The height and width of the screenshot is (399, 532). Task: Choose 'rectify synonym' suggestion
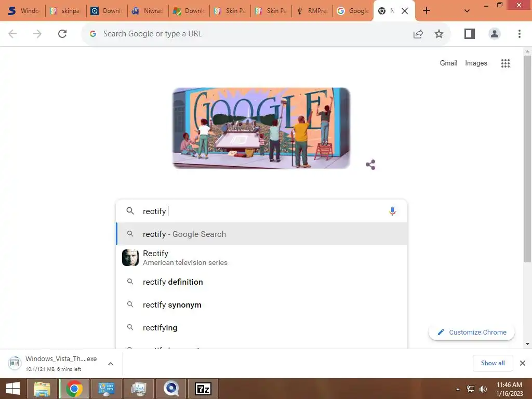262,304
